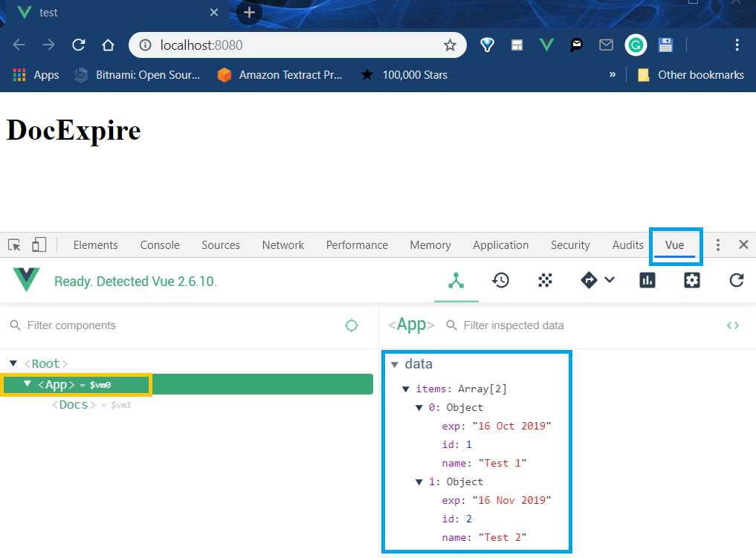
Task: Refresh the Vue devtools with the reload icon
Action: tap(736, 280)
